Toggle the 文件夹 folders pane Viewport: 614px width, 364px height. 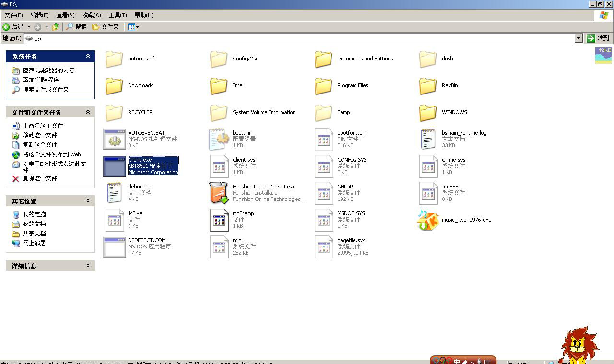pos(105,27)
